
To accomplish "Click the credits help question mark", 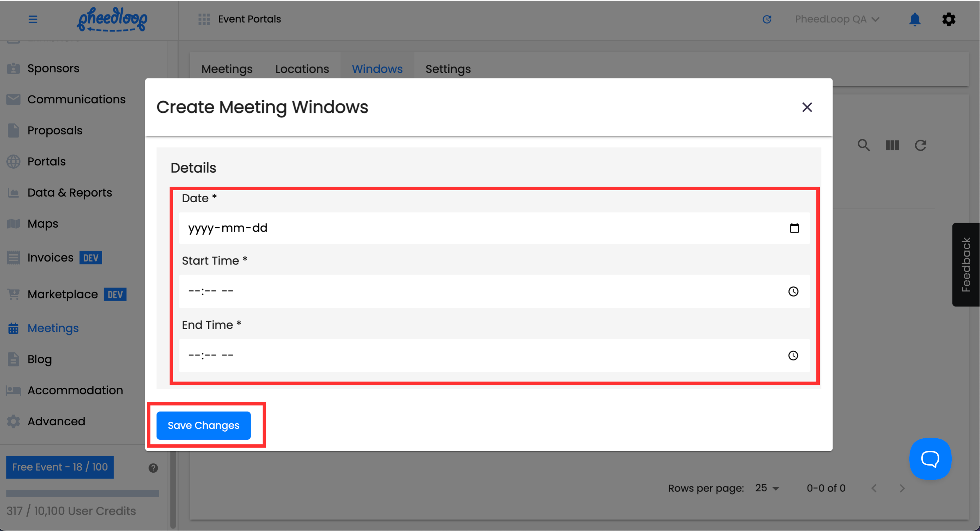I will pyautogui.click(x=153, y=468).
